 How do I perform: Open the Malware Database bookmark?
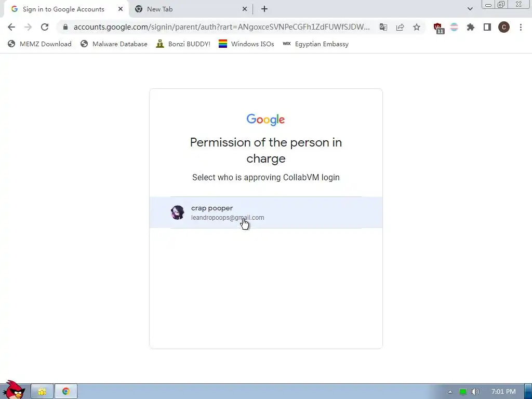(x=114, y=44)
